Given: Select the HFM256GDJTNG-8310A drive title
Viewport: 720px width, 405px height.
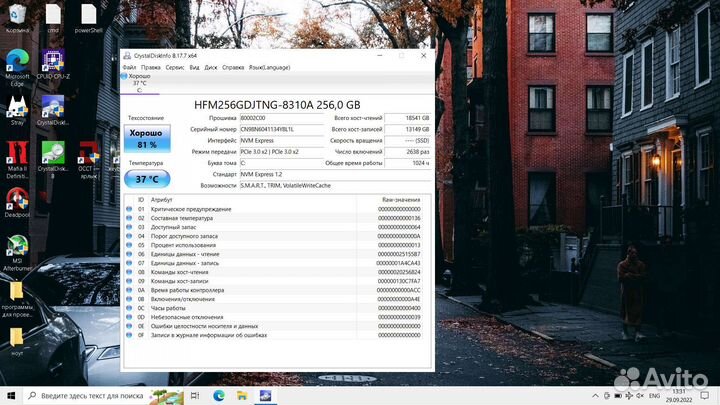Looking at the screenshot, I should click(277, 105).
